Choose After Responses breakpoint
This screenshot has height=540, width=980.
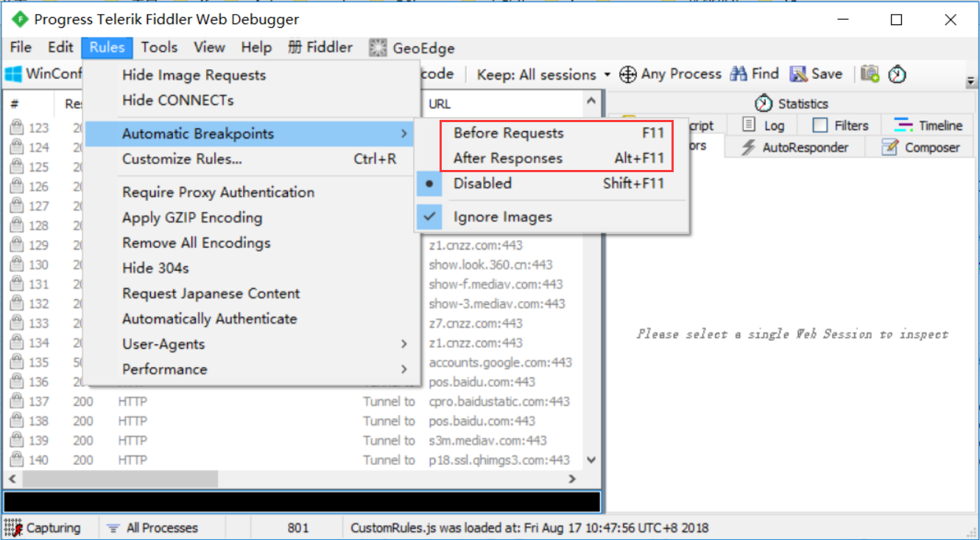pyautogui.click(x=552, y=158)
